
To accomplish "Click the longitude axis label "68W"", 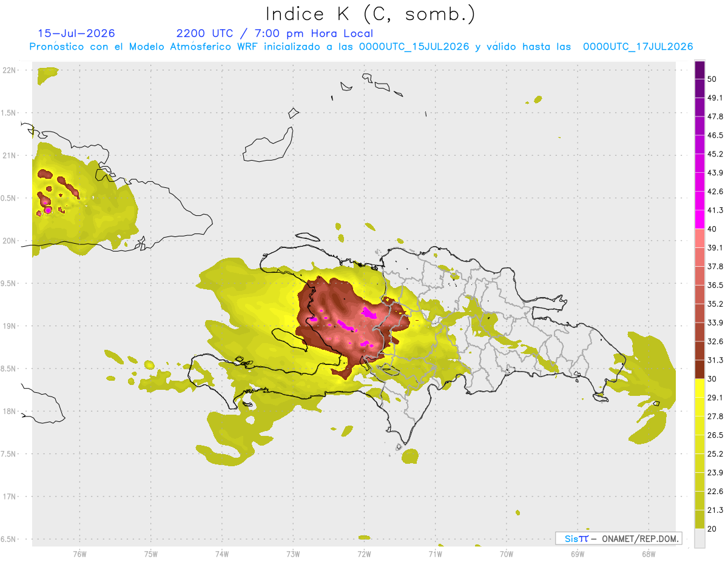I will [x=648, y=554].
